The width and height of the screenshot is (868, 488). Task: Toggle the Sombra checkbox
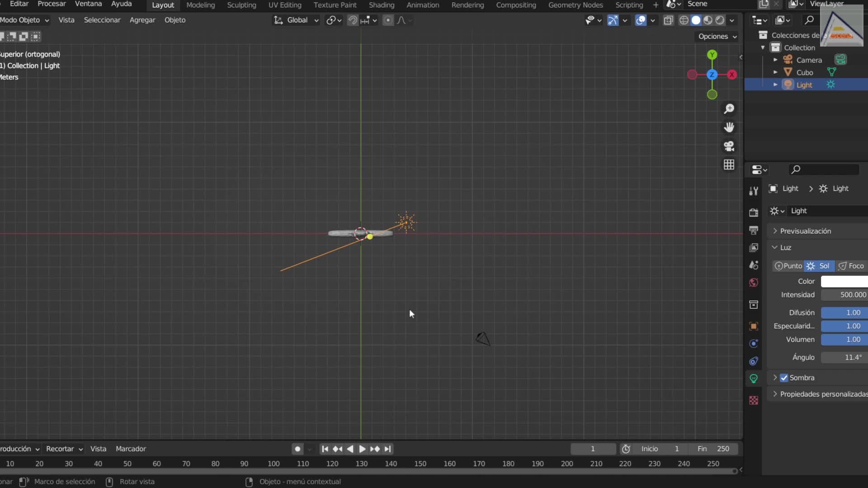[x=784, y=378]
